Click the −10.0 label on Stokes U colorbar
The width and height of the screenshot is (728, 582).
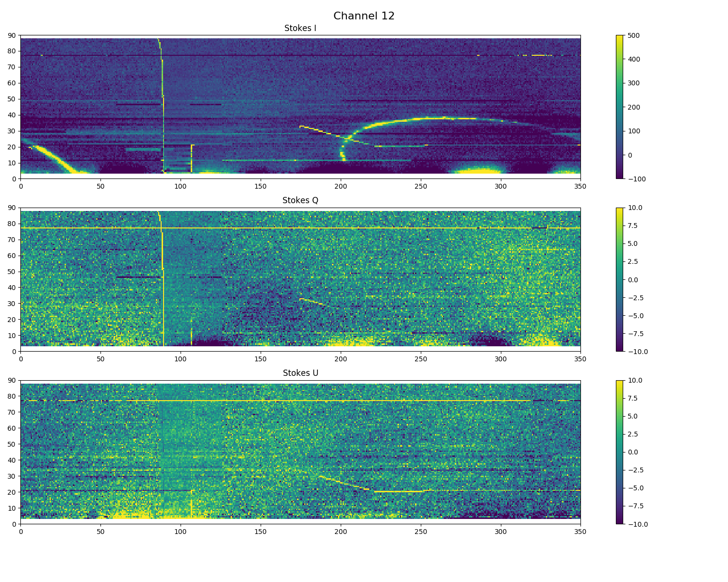[x=637, y=524]
